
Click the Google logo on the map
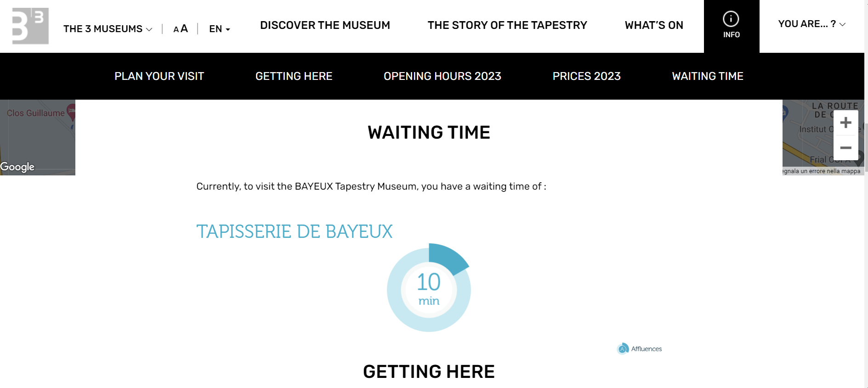pos(17,167)
